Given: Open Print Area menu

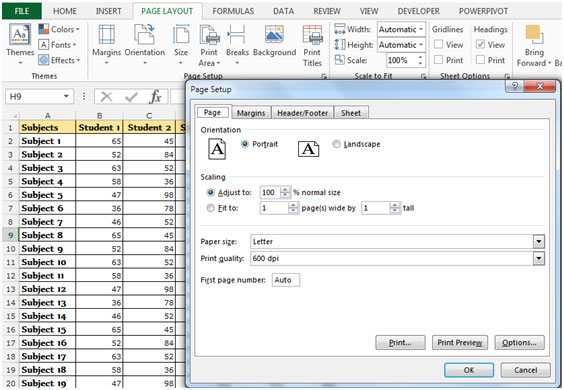Looking at the screenshot, I should click(209, 45).
